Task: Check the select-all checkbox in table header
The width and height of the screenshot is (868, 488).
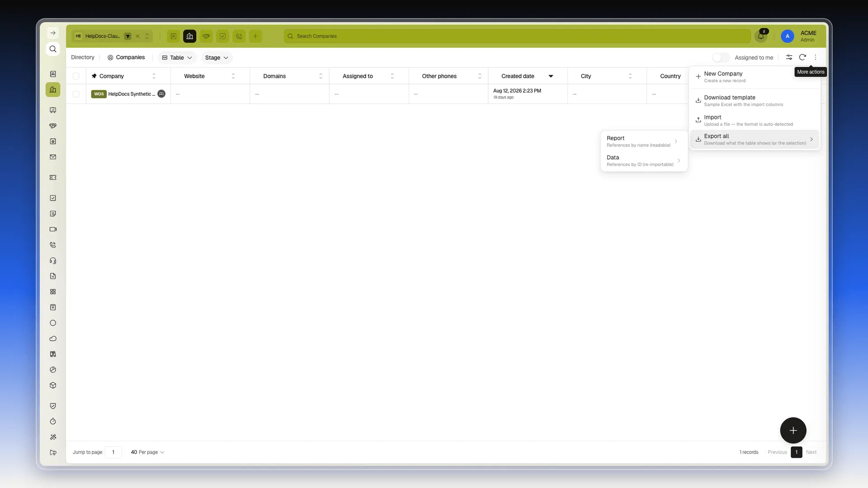Action: click(x=76, y=76)
